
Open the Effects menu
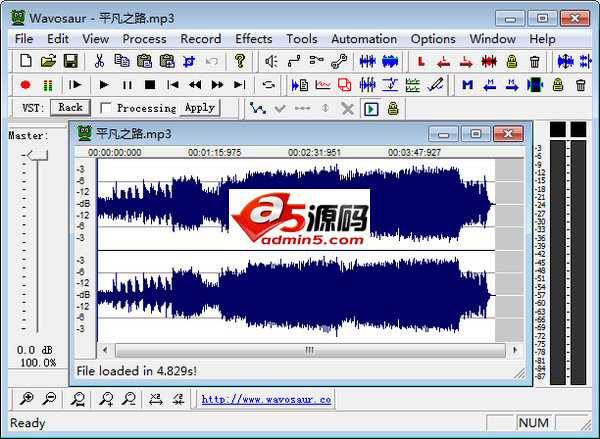click(254, 39)
